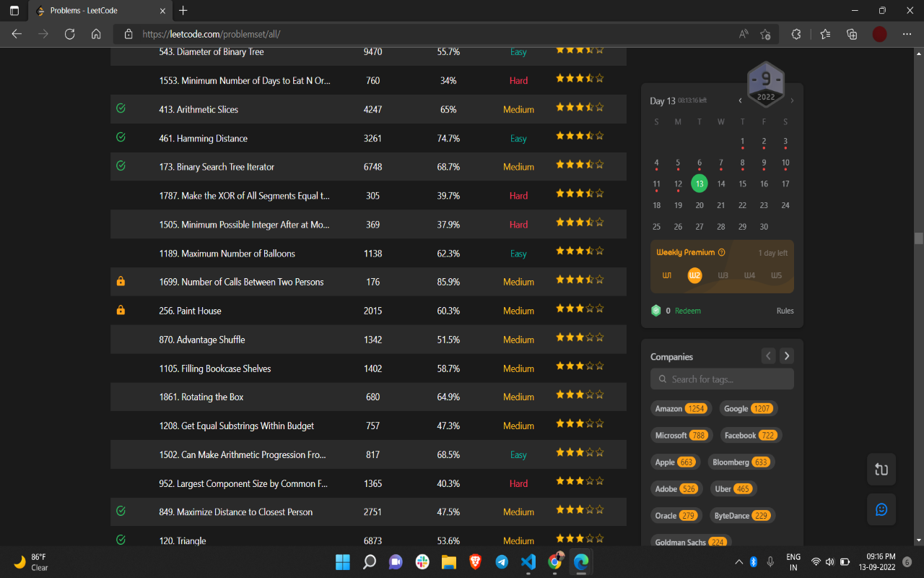Viewport: 924px width, 578px height.
Task: Open the Rules link
Action: click(785, 311)
